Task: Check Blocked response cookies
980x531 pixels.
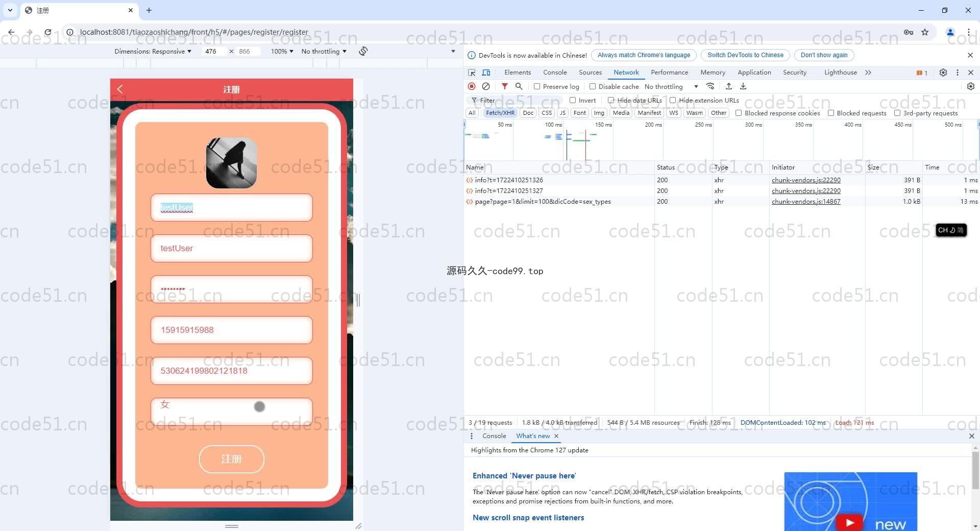Action: [x=739, y=113]
